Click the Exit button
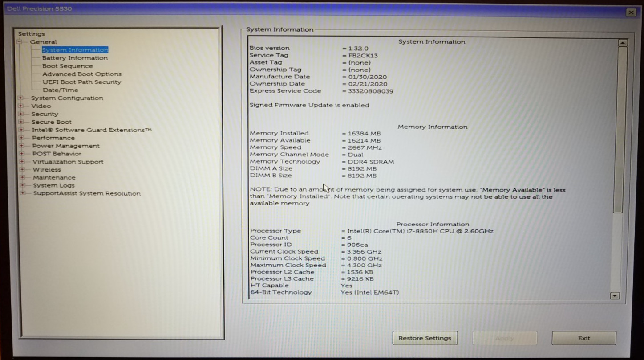The image size is (644, 360). click(x=584, y=338)
